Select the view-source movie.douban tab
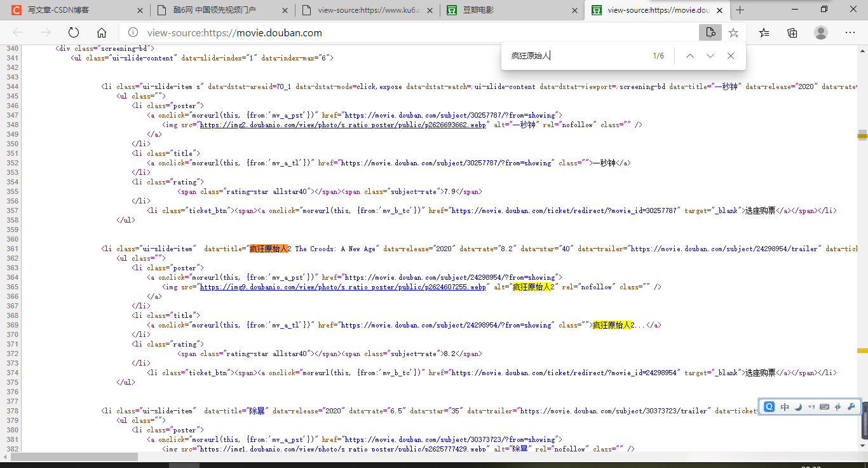 coord(658,10)
